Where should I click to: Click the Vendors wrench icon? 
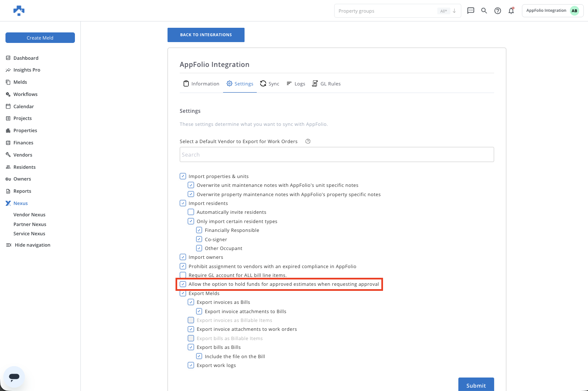[x=8, y=155]
